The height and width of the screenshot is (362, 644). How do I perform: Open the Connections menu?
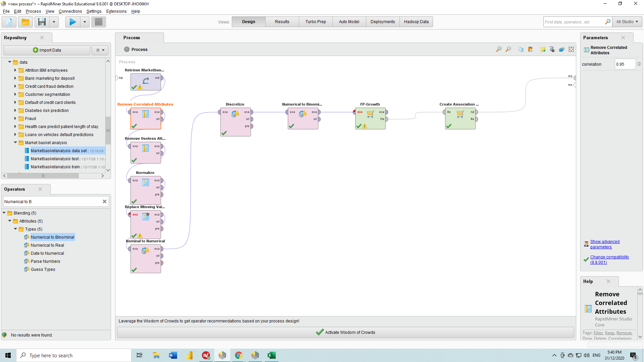[x=70, y=11]
